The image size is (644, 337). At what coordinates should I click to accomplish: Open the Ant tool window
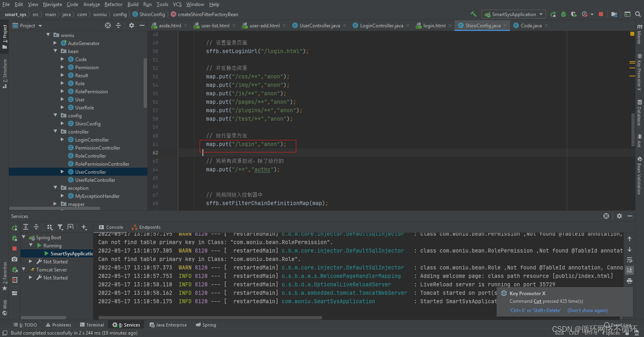(x=639, y=141)
